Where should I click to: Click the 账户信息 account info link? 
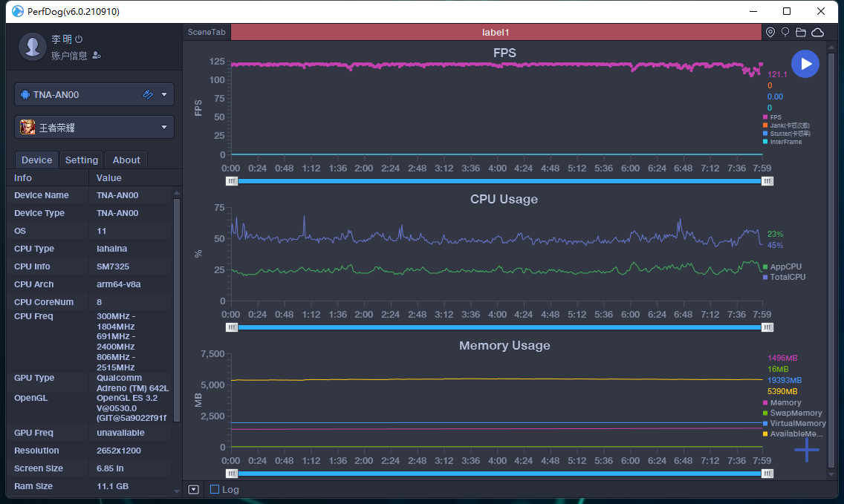point(69,56)
